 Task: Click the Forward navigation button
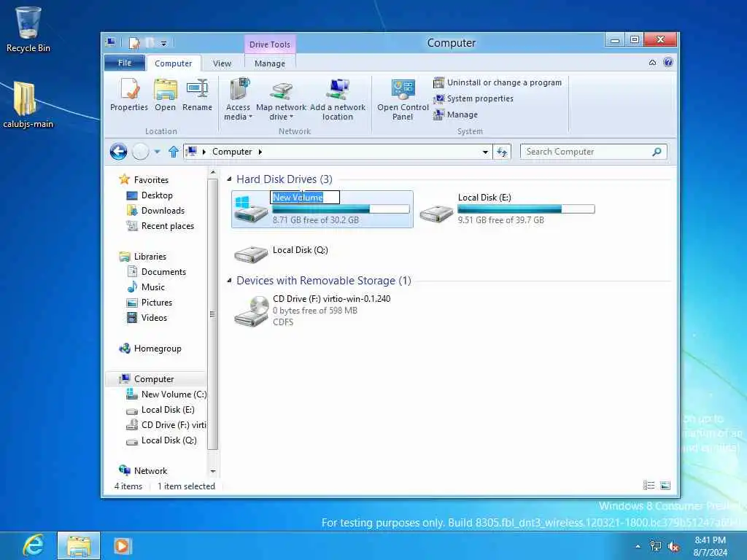pyautogui.click(x=141, y=152)
